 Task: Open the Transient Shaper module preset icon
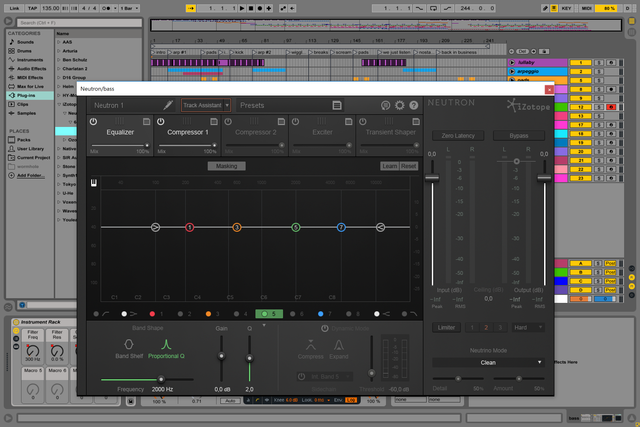click(x=416, y=121)
